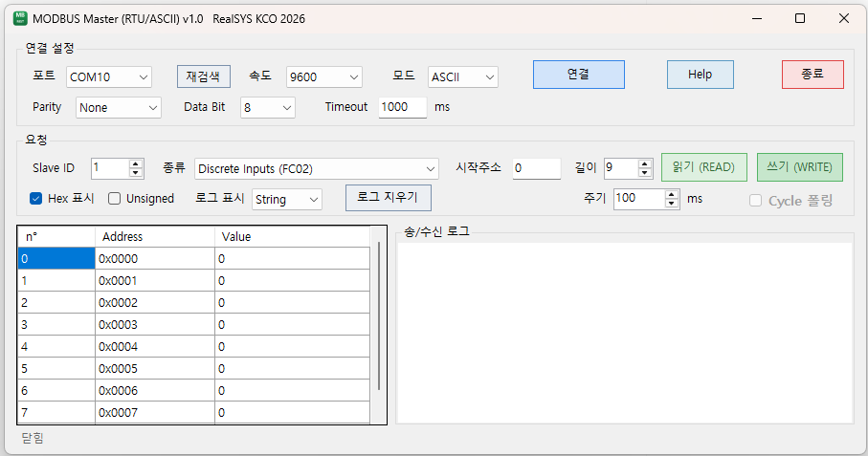Click inside the 송/수신 로그 log area
868x456 pixels.
click(x=624, y=334)
